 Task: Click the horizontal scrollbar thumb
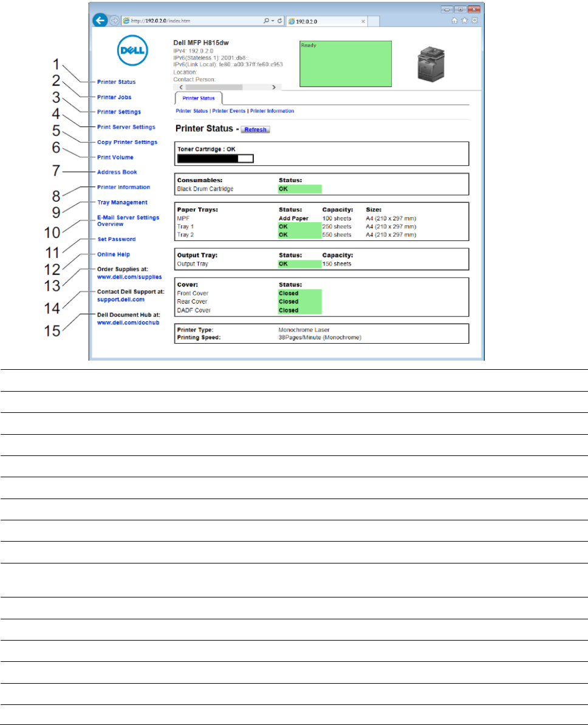[214, 87]
